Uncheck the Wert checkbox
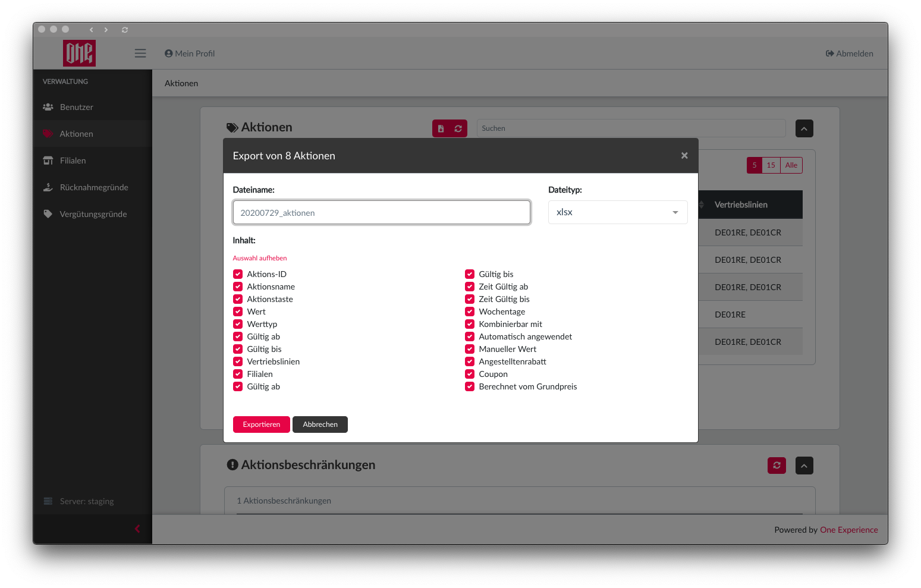 238,312
